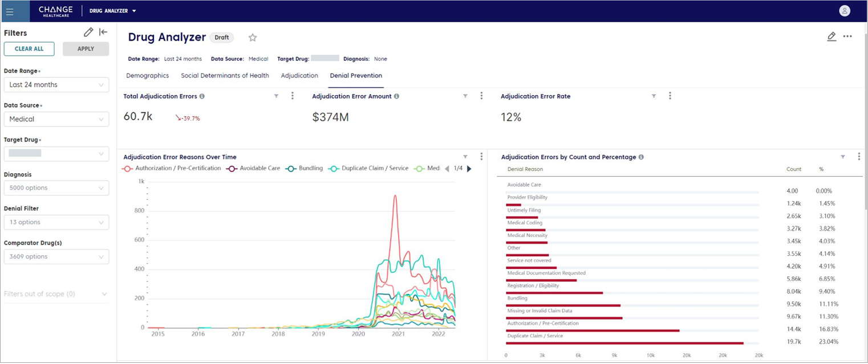This screenshot has height=364, width=868.
Task: Open the Denial Filter dropdown
Action: [x=56, y=222]
